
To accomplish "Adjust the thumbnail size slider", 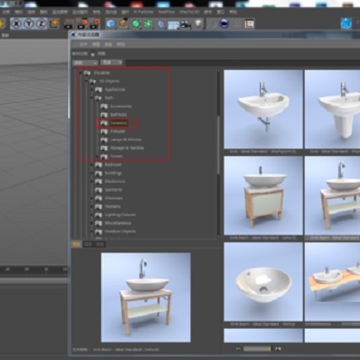I will 257,349.
